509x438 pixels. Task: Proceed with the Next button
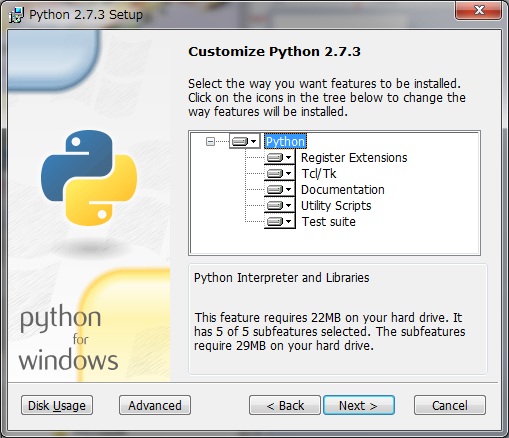point(359,405)
